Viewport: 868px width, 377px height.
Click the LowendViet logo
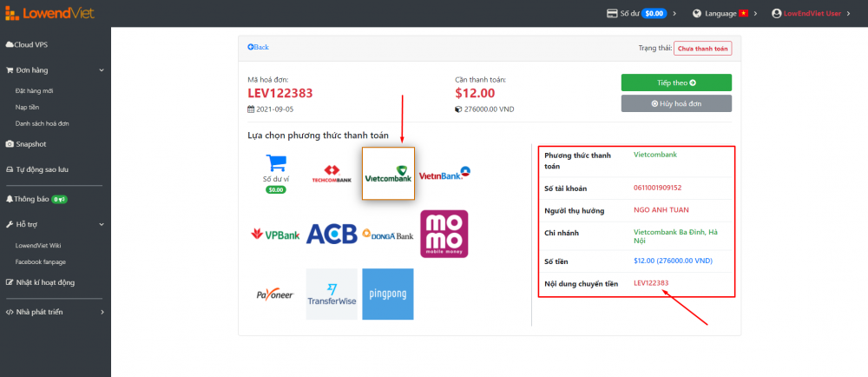click(49, 13)
